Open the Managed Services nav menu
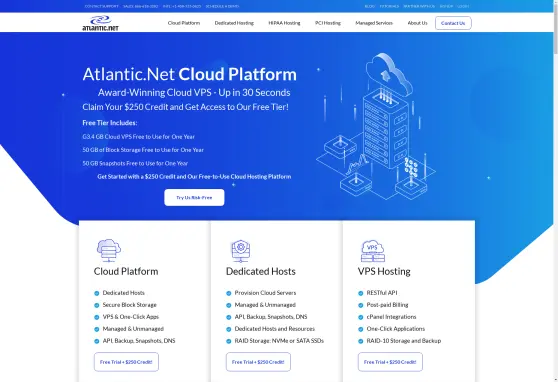558x382 pixels. [x=374, y=23]
